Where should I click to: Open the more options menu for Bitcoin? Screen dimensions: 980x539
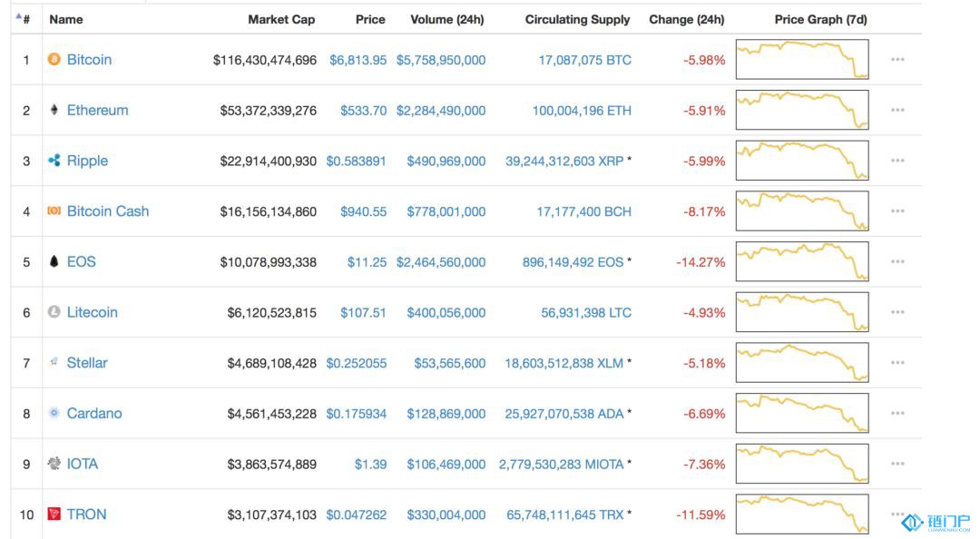pyautogui.click(x=897, y=60)
